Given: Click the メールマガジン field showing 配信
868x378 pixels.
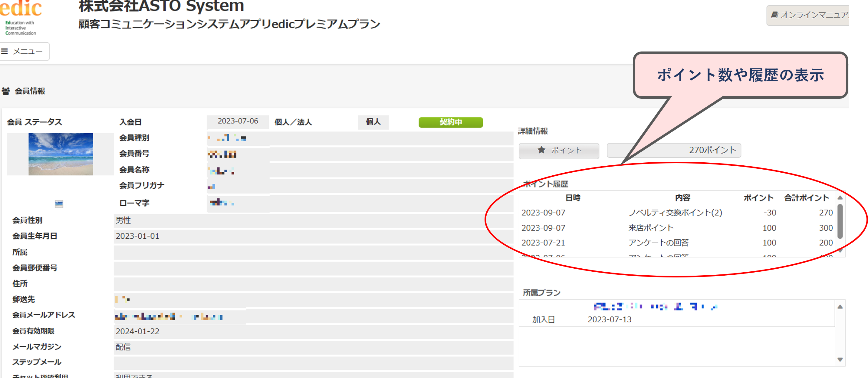Looking at the screenshot, I should (313, 347).
